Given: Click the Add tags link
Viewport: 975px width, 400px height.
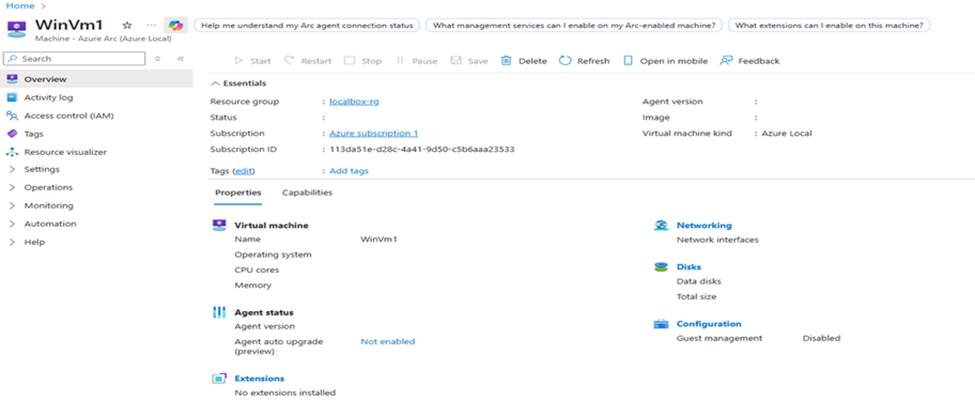Looking at the screenshot, I should (349, 170).
